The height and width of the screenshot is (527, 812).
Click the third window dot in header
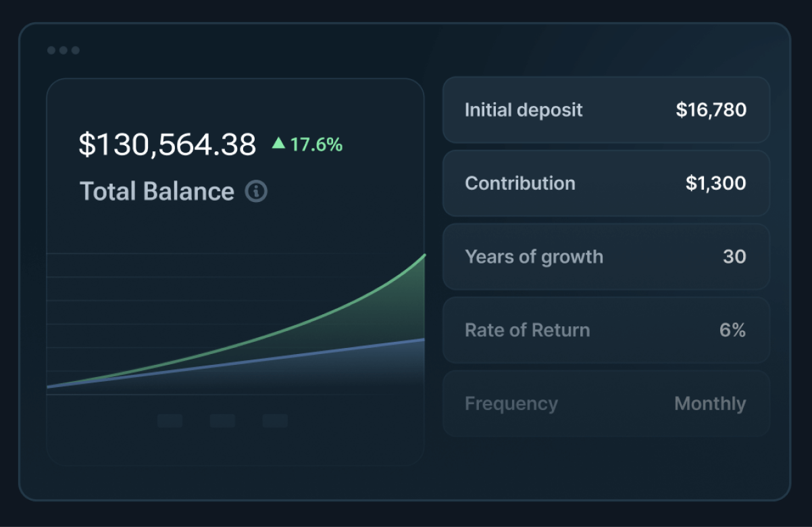(75, 51)
